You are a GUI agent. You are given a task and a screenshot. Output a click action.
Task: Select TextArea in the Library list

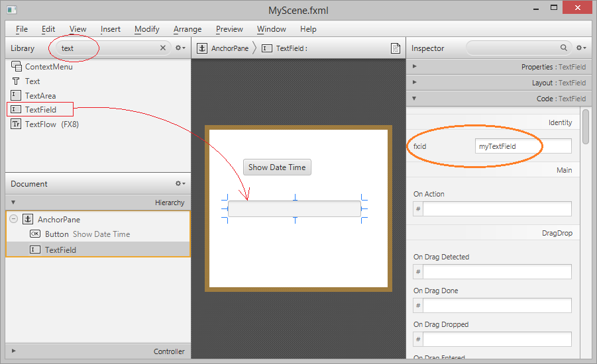[40, 95]
